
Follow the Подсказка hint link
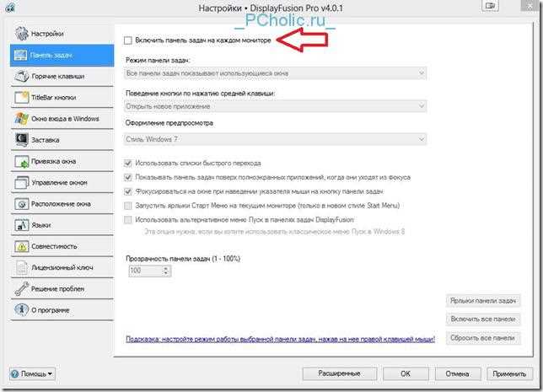[x=280, y=339]
